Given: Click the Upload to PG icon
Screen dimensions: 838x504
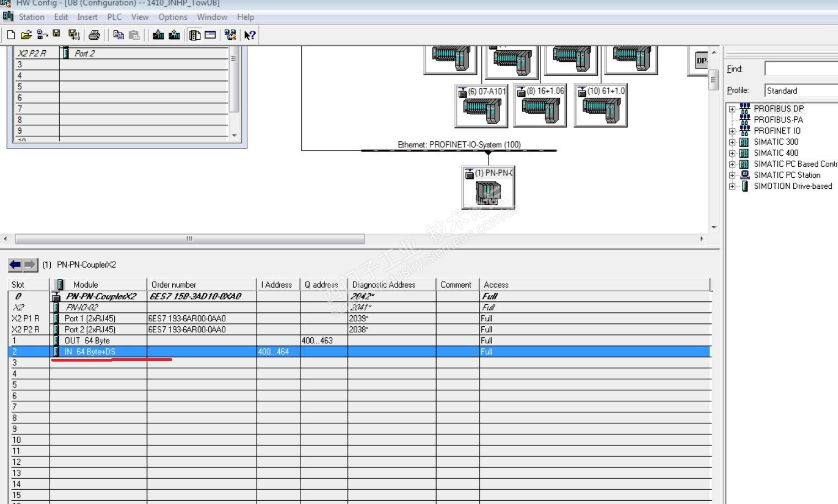Looking at the screenshot, I should (x=174, y=35).
